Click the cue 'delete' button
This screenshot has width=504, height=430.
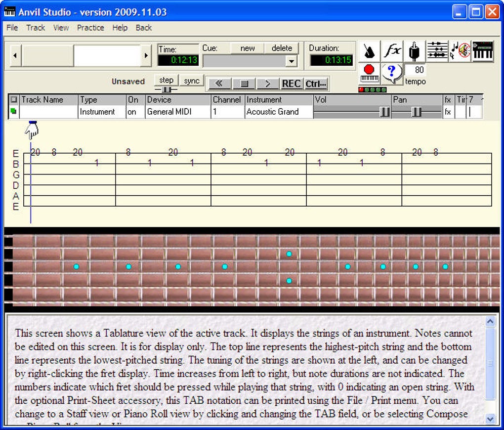282,48
